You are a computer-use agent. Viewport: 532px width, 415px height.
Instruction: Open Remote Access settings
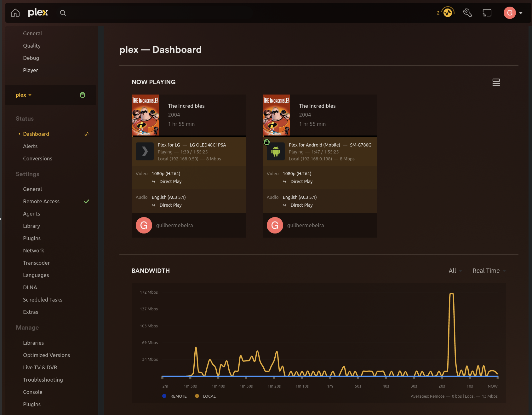(41, 201)
